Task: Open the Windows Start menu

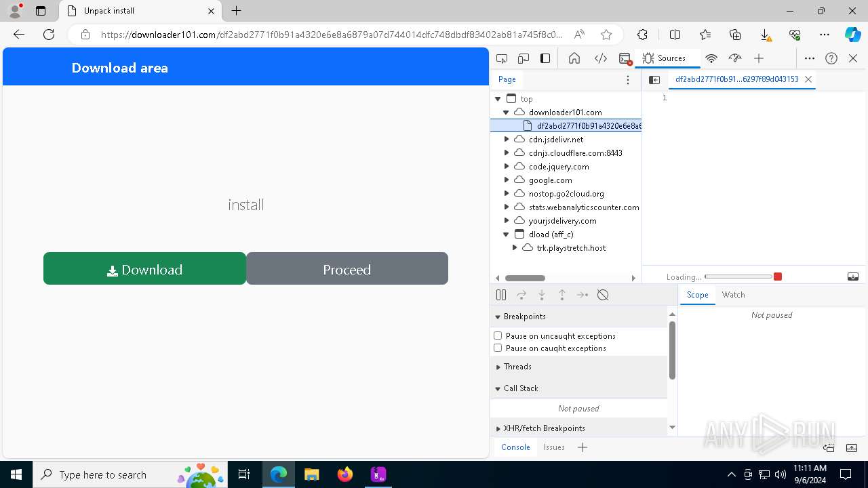Action: [16, 474]
